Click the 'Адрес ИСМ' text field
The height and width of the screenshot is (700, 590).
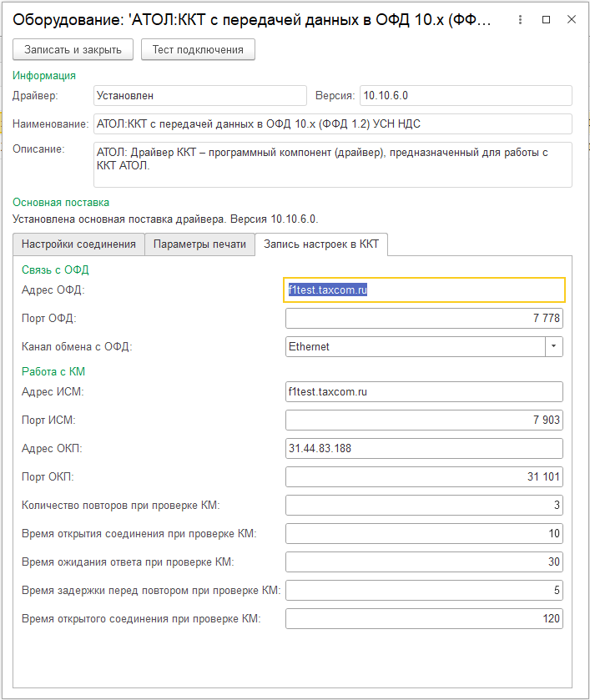tap(424, 391)
